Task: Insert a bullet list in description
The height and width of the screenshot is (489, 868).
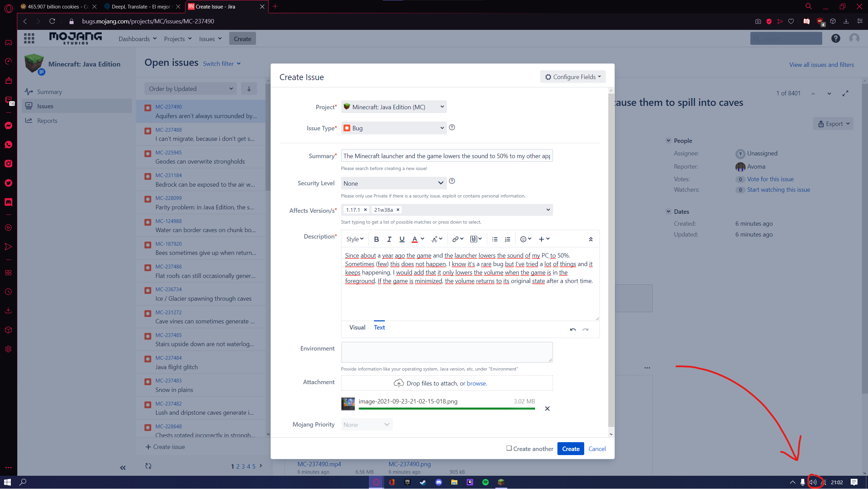Action: pos(495,239)
